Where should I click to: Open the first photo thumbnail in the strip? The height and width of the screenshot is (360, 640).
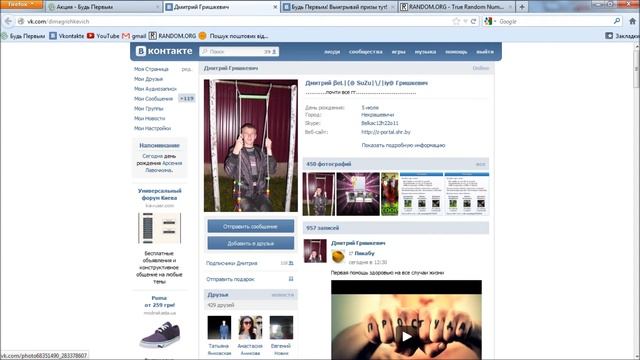pyautogui.click(x=319, y=194)
